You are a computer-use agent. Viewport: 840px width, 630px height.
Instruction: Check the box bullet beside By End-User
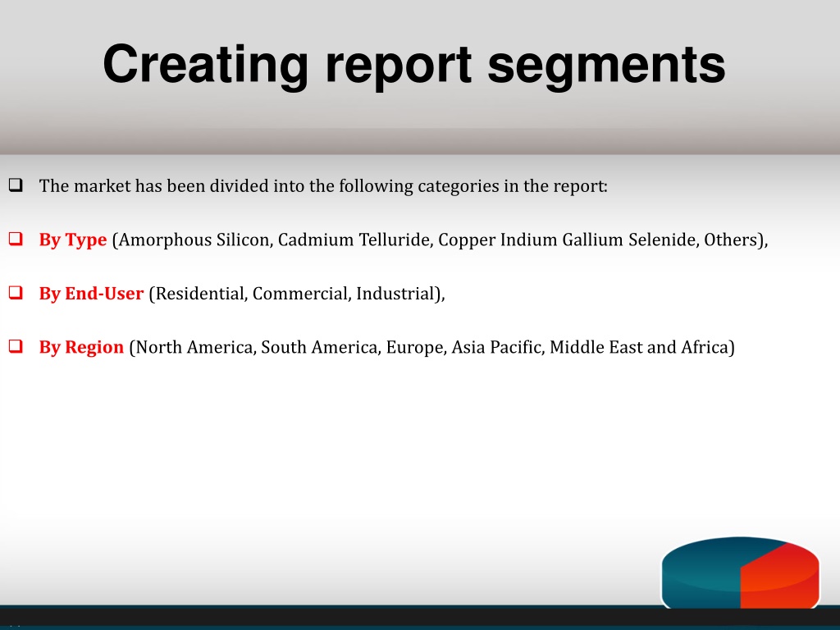tap(15, 293)
